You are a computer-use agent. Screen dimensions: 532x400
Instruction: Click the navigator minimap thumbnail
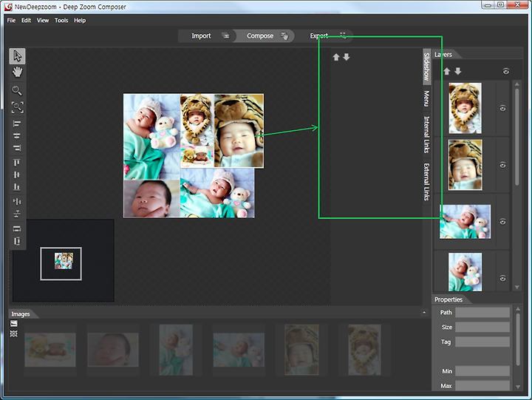pos(64,261)
